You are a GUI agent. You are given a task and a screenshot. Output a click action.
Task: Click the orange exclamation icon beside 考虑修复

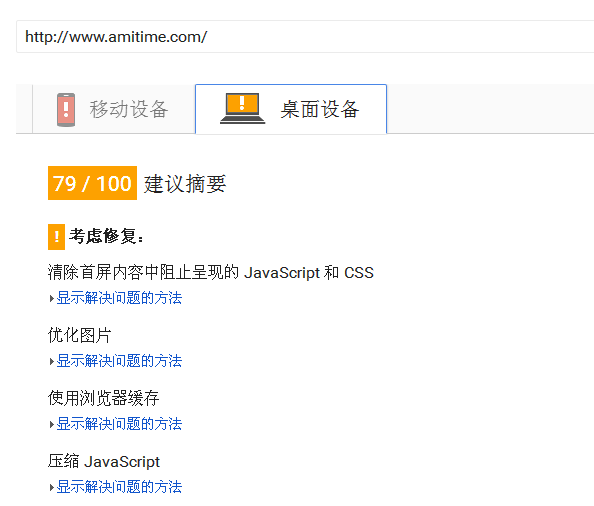(56, 237)
